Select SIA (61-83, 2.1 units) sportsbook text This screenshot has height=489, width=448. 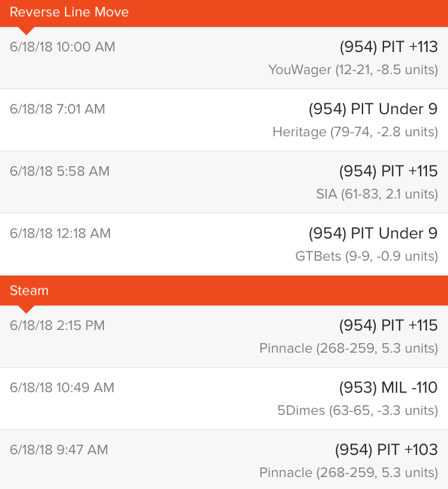pyautogui.click(x=378, y=194)
